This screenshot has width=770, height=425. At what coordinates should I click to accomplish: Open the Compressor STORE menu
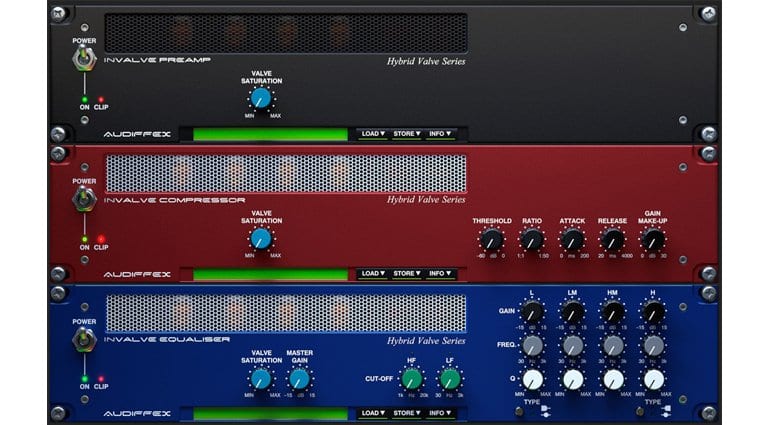[x=407, y=274]
